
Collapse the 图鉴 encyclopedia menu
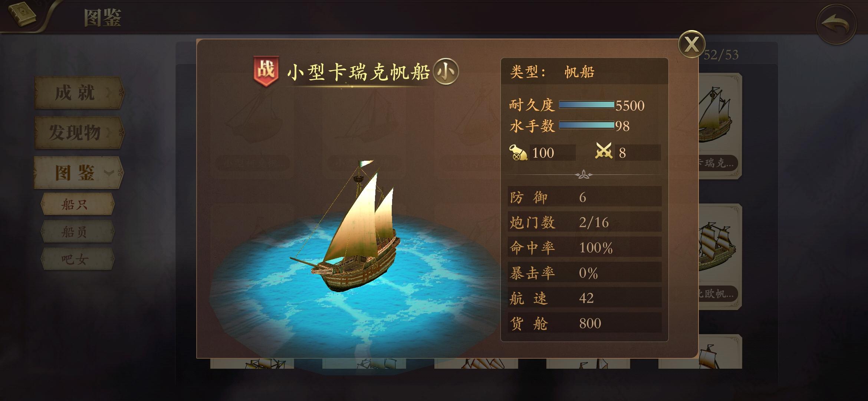tap(79, 173)
